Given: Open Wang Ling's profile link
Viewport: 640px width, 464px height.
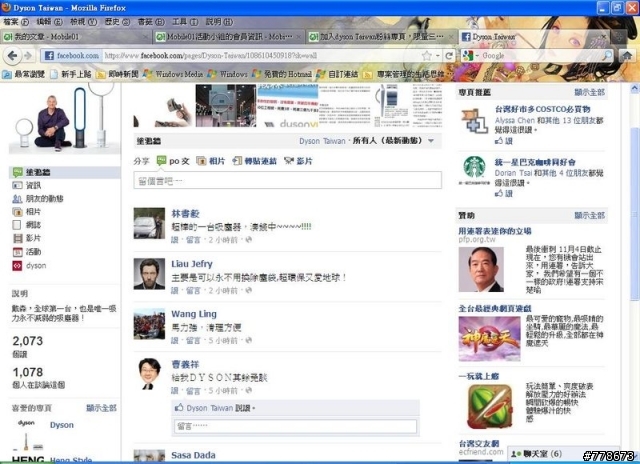Looking at the screenshot, I should [x=194, y=314].
